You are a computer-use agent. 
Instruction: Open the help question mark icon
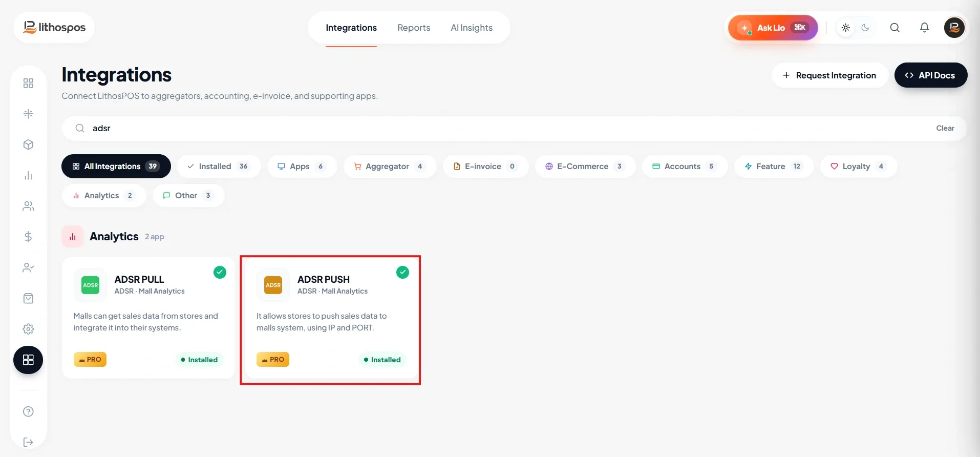click(x=28, y=411)
